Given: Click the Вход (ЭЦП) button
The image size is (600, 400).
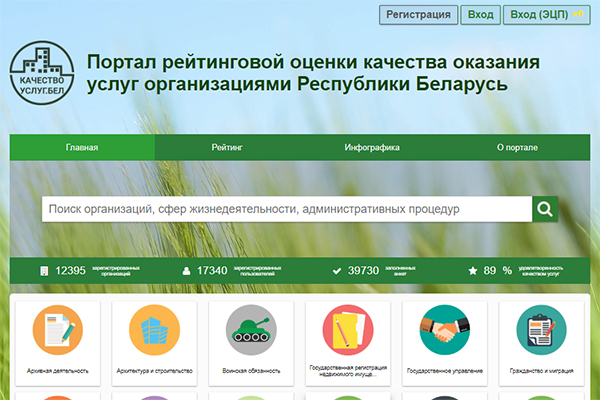Looking at the screenshot, I should click(547, 15).
